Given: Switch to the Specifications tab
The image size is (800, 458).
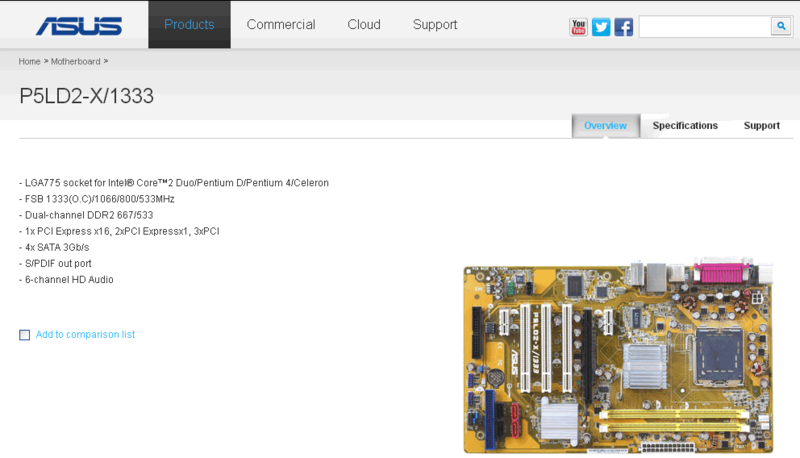Looking at the screenshot, I should [x=685, y=126].
